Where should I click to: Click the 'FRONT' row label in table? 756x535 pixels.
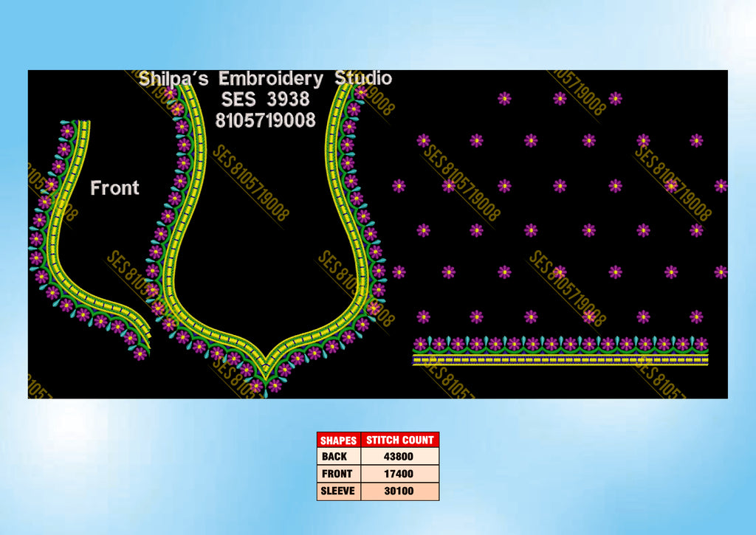click(x=337, y=474)
